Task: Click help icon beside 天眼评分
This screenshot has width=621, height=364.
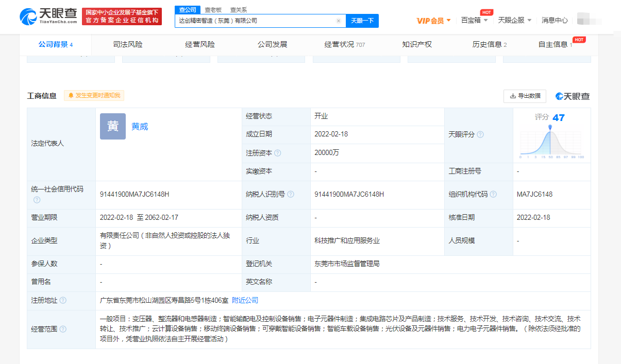Action: 480,134
